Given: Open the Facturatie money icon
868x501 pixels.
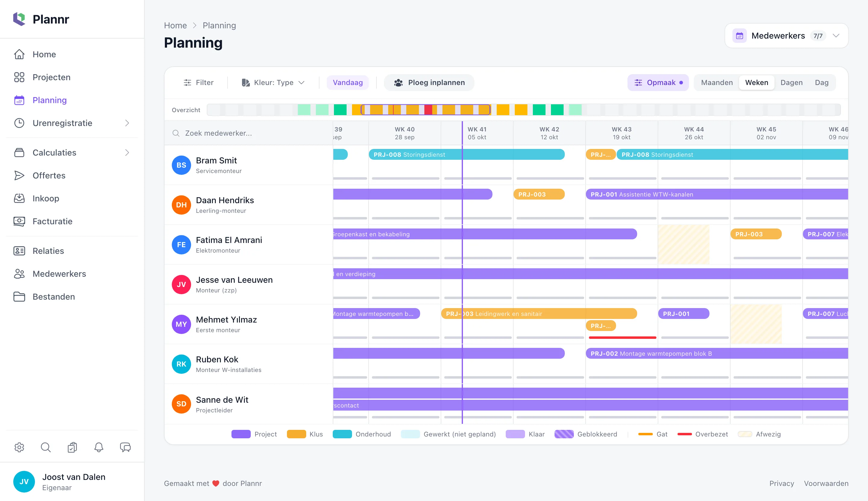Looking at the screenshot, I should 19,221.
